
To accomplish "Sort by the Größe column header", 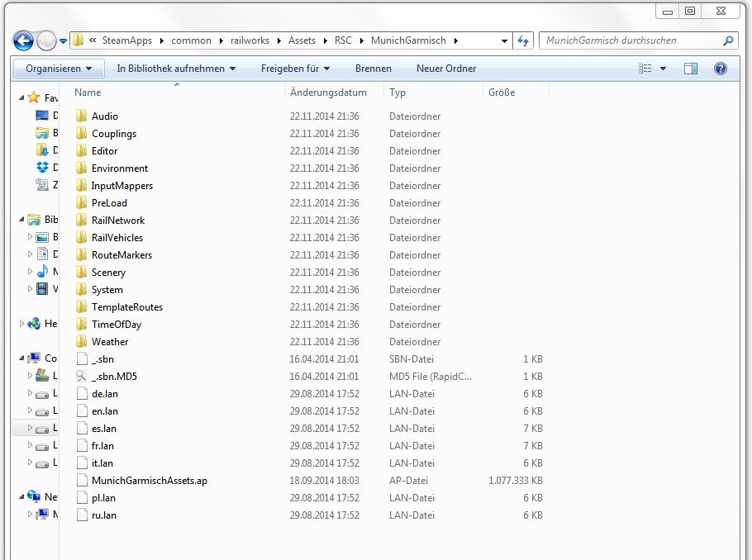I will [x=516, y=93].
